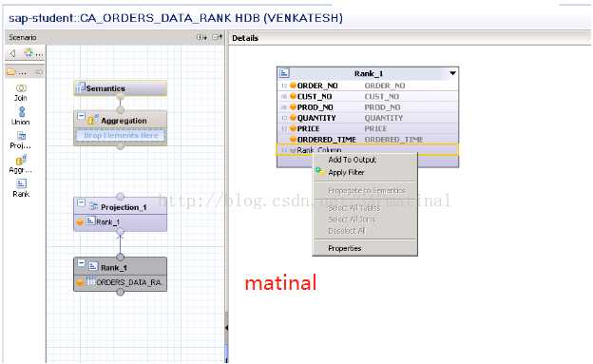Select the Join node tool in palette

21,92
